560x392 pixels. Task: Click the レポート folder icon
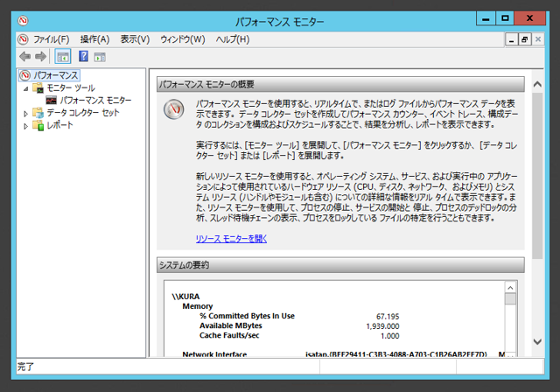[x=38, y=125]
